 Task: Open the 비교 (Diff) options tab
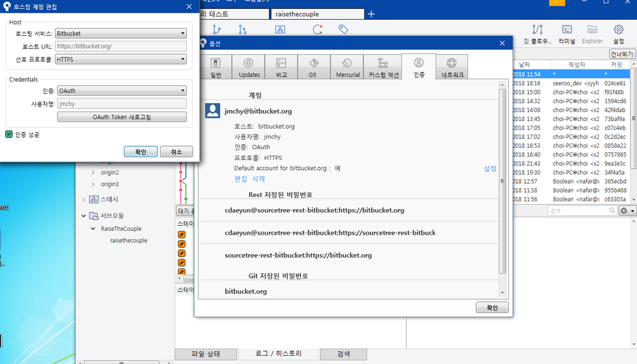(281, 67)
